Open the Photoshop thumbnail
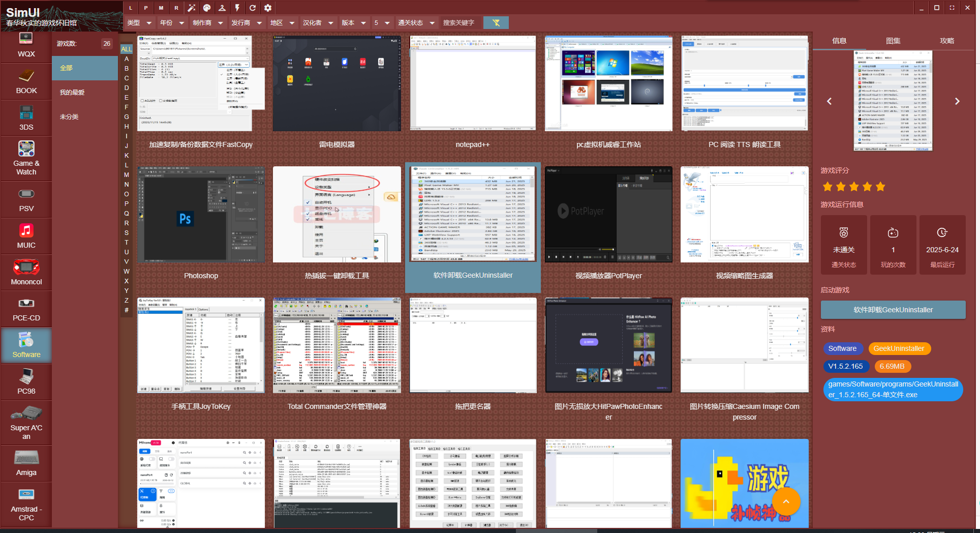980x533 pixels. pyautogui.click(x=201, y=214)
